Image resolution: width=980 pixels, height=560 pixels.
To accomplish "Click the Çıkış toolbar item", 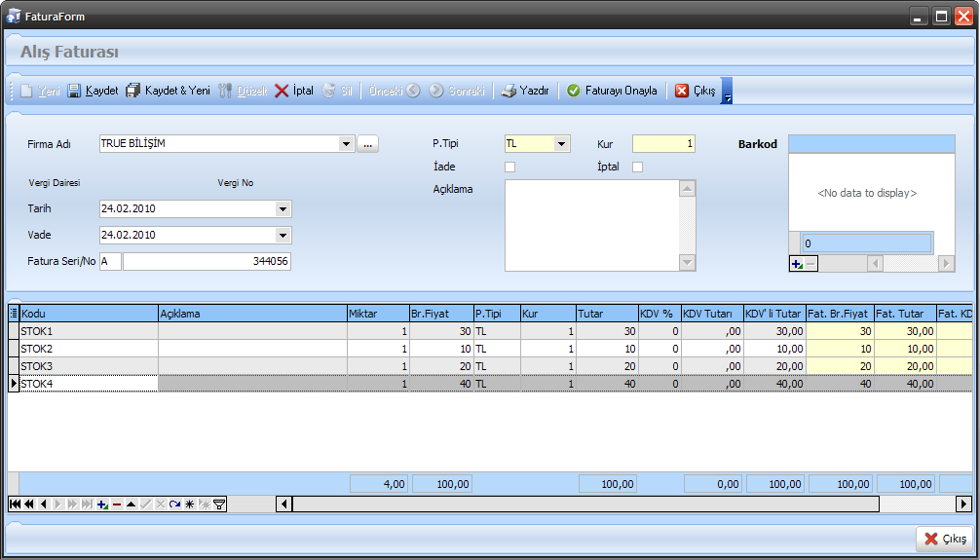I will click(x=696, y=91).
